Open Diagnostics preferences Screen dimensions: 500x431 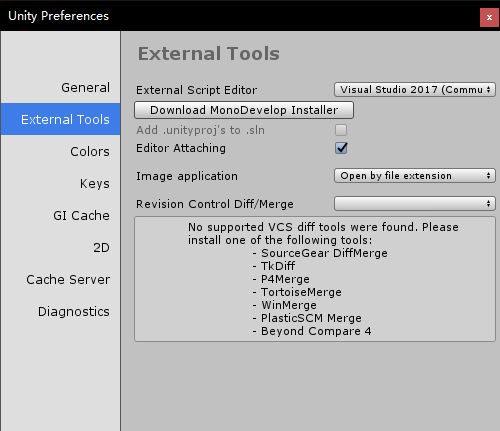coord(73,312)
